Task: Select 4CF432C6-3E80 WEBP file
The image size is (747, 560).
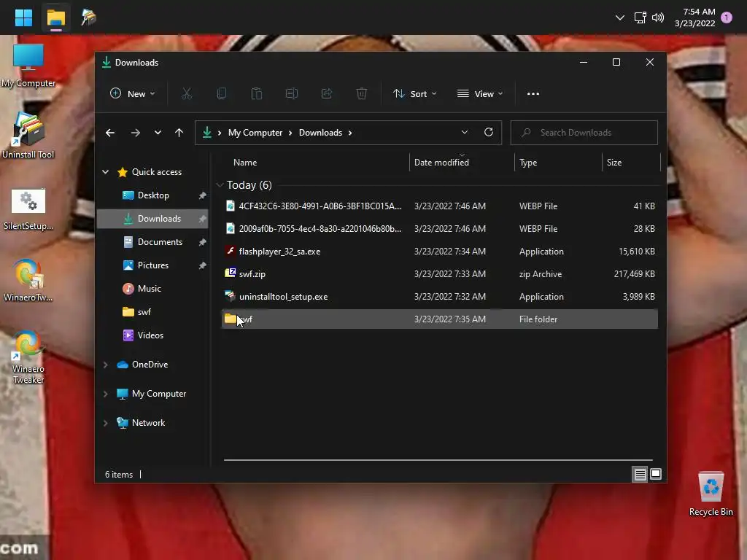Action: (440, 206)
